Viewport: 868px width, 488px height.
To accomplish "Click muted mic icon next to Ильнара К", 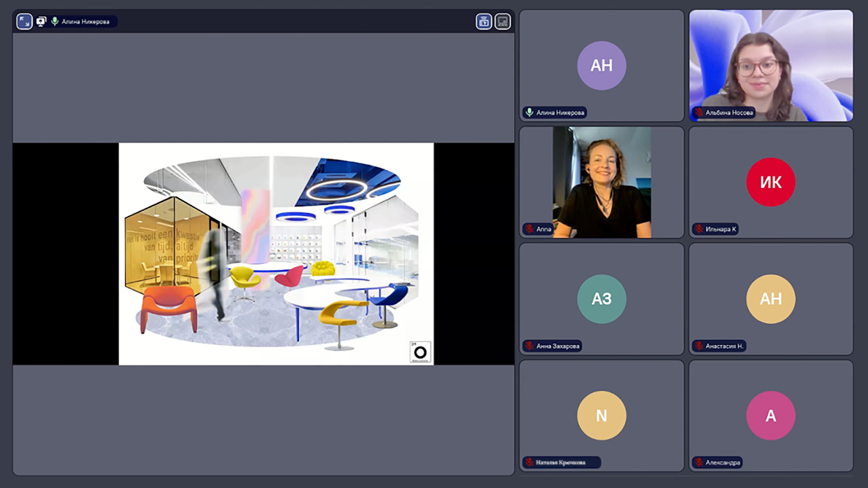I will coord(699,229).
